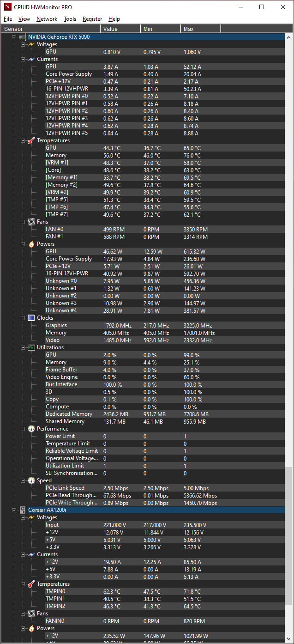Click the flame icon beside Corsair Powers
294x644 pixels.
click(x=31, y=628)
